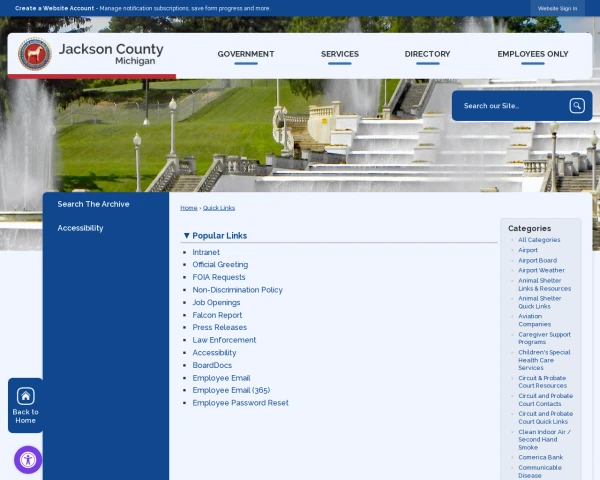Select Search The Archive in sidebar

point(93,204)
